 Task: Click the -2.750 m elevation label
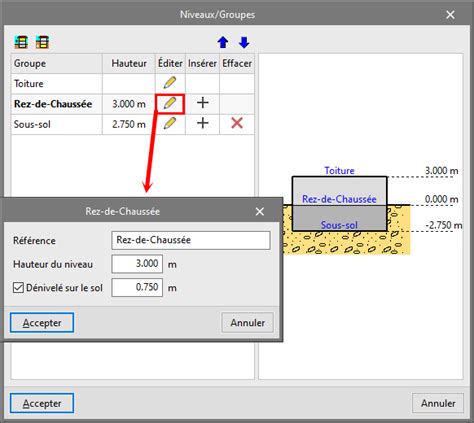[444, 225]
